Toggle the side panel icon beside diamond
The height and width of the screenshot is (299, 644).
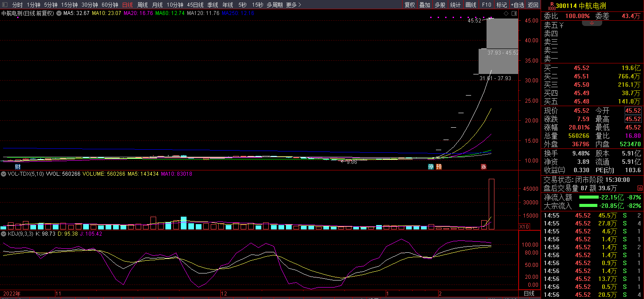tap(513, 14)
